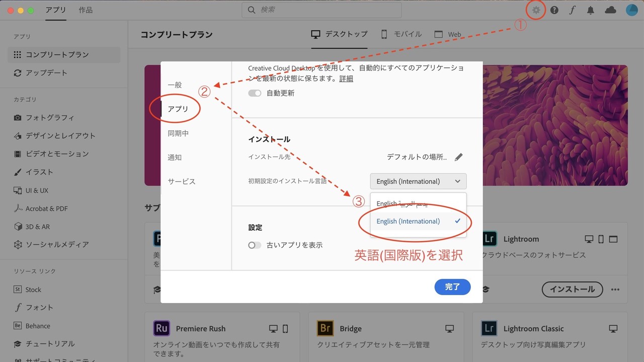Screen dimensions: 644x362
Task: Select 同期中 in preferences sidebar
Action: 178,133
